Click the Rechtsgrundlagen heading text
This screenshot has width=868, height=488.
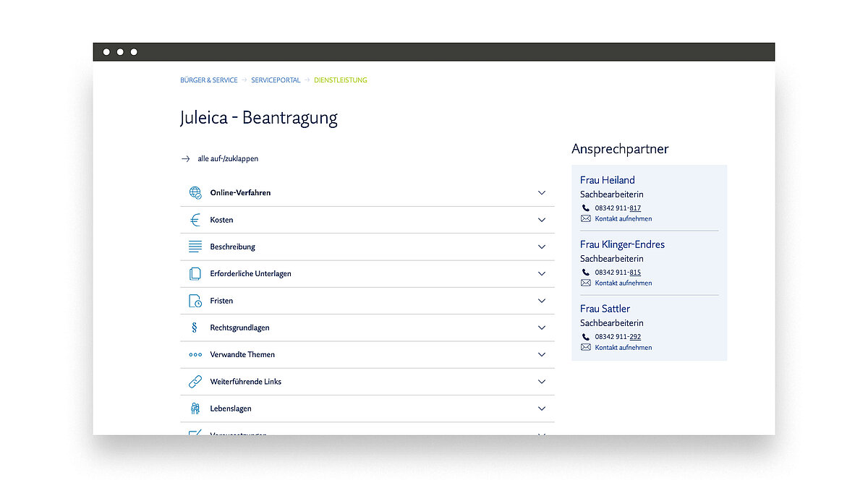click(x=239, y=328)
